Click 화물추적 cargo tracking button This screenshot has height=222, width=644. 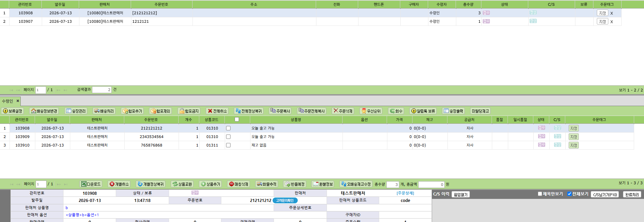pos(267,184)
